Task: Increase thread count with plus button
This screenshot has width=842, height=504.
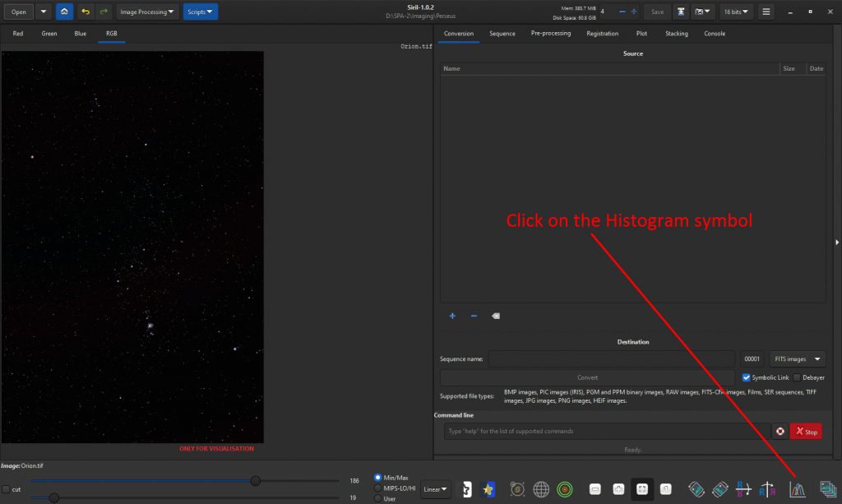Action: point(634,12)
